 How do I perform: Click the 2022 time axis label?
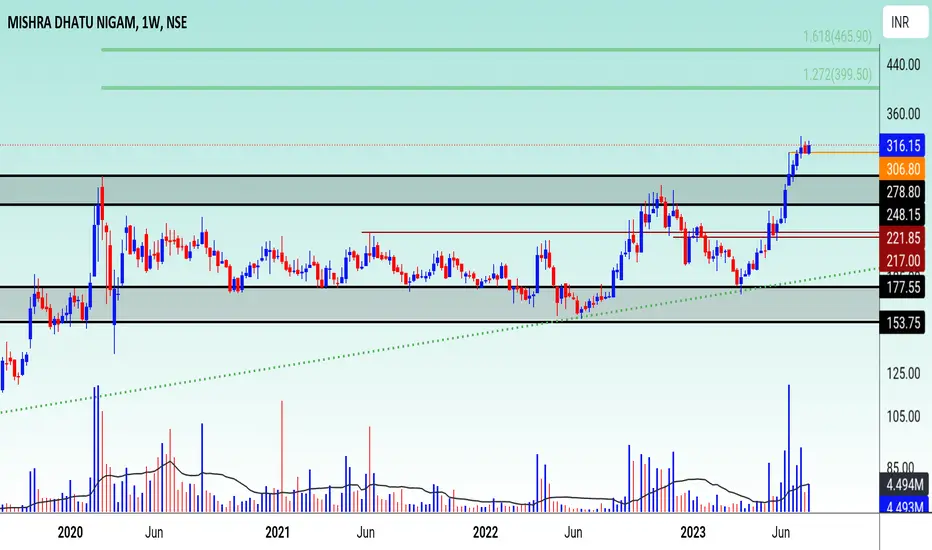click(485, 532)
